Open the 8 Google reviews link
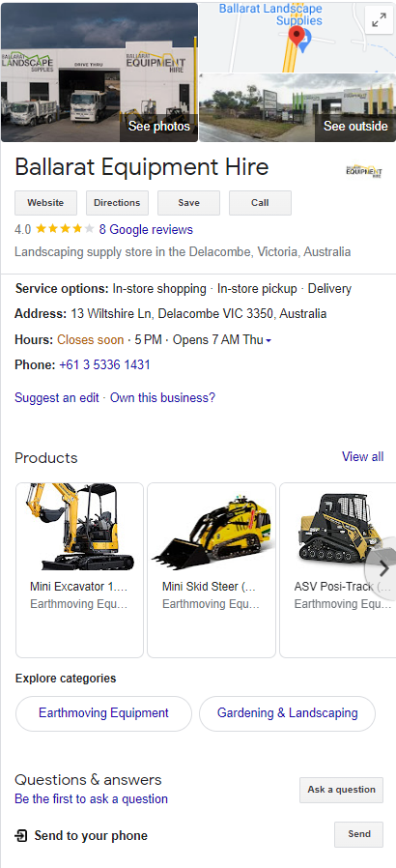 (146, 229)
